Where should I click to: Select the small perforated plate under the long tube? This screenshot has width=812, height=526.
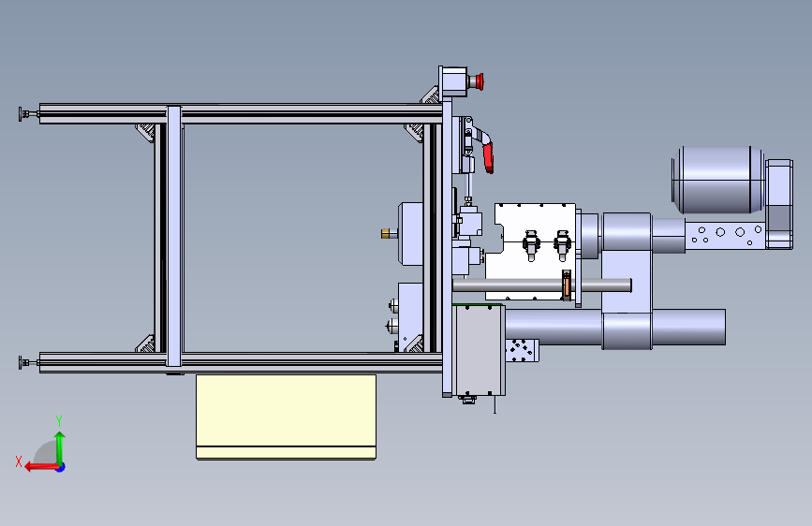coord(522,350)
